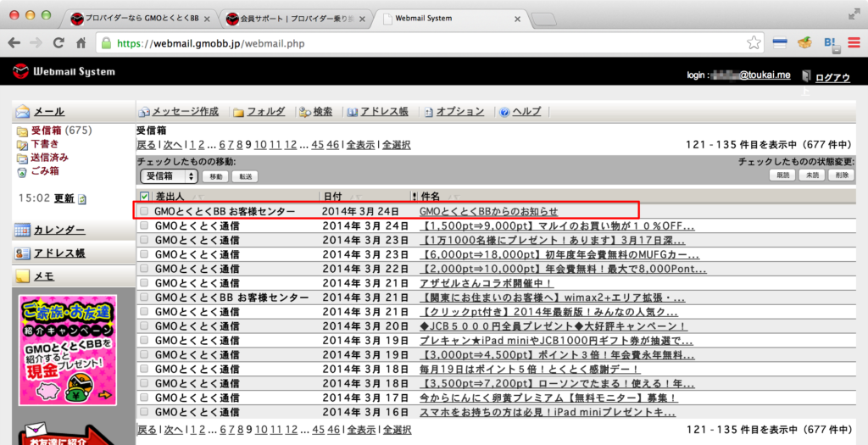The height and width of the screenshot is (445, 868).
Task: Open the GMOとくとくBBからのお知らせ email link
Action: pyautogui.click(x=488, y=211)
